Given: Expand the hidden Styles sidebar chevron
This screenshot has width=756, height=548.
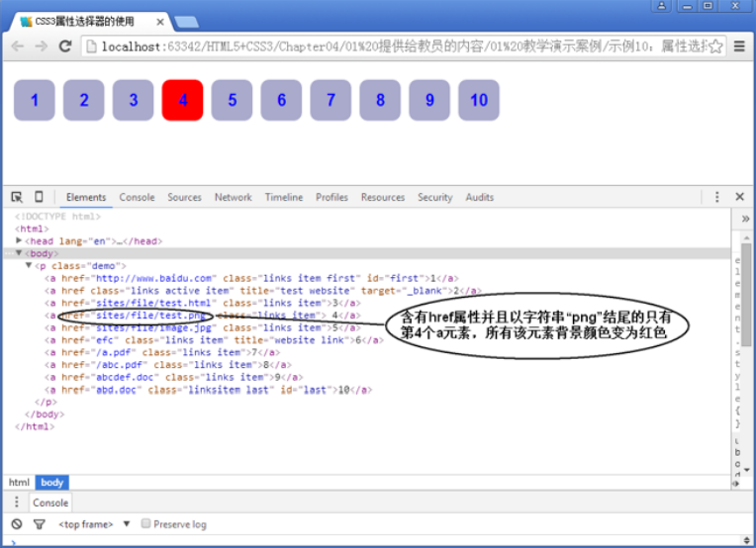Looking at the screenshot, I should (x=745, y=219).
